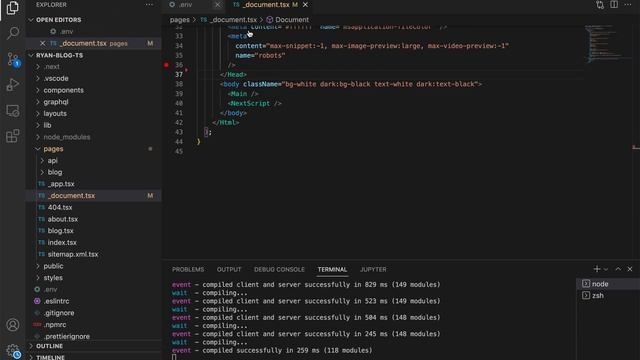
Task: Open Explorer more actions ellipsis
Action: tap(149, 5)
